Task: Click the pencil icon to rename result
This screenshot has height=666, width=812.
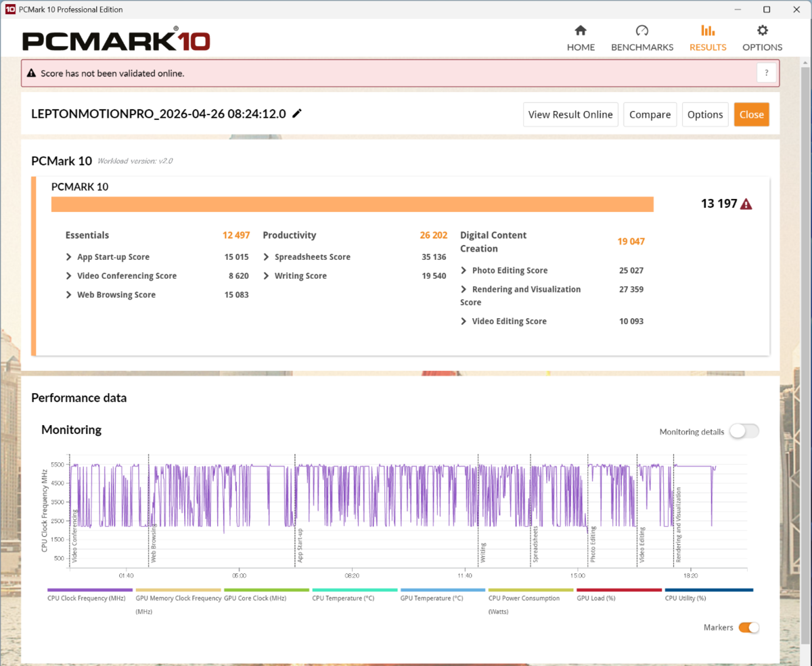Action: 297,113
